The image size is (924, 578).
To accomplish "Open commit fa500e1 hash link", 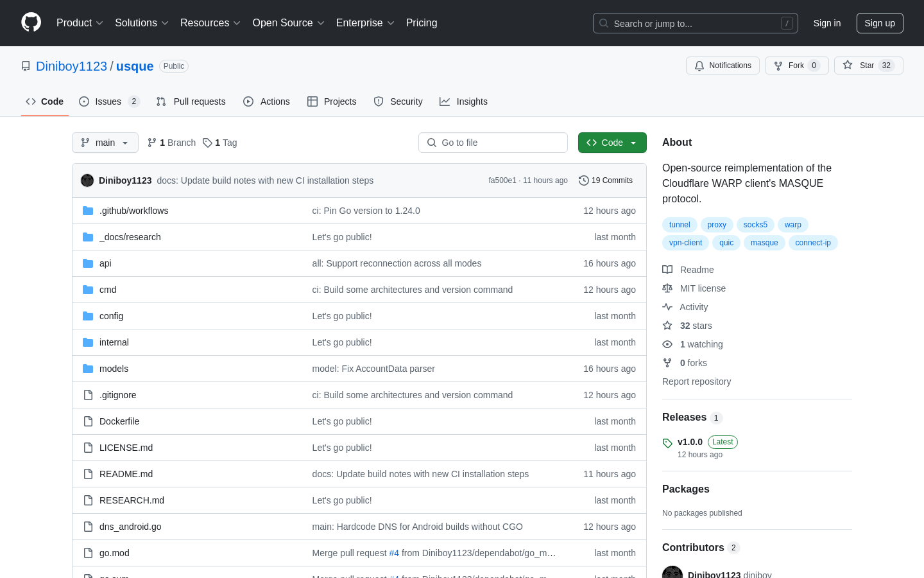I will tap(502, 180).
